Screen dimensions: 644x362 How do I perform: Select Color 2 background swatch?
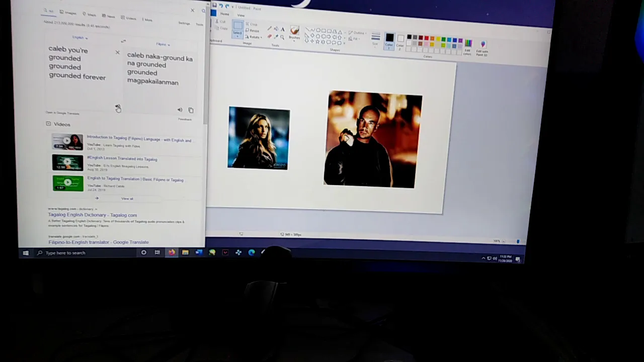pyautogui.click(x=400, y=41)
